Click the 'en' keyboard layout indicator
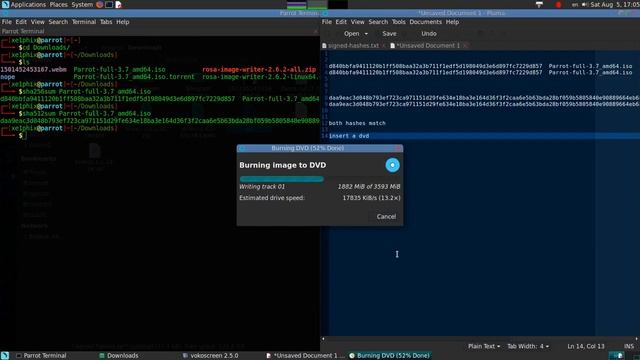The height and width of the screenshot is (360, 640). pyautogui.click(x=575, y=4)
